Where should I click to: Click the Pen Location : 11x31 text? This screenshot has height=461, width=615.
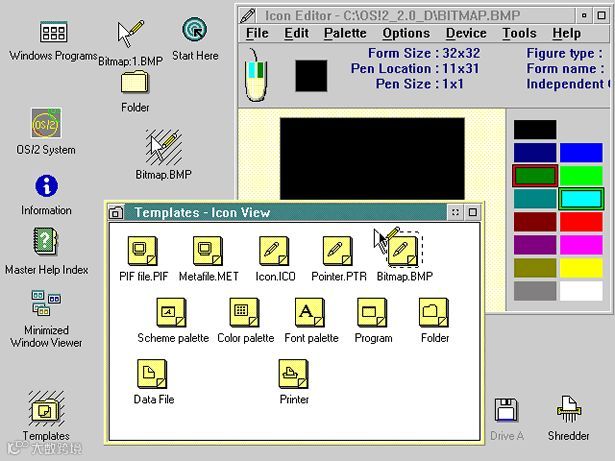coord(415,69)
